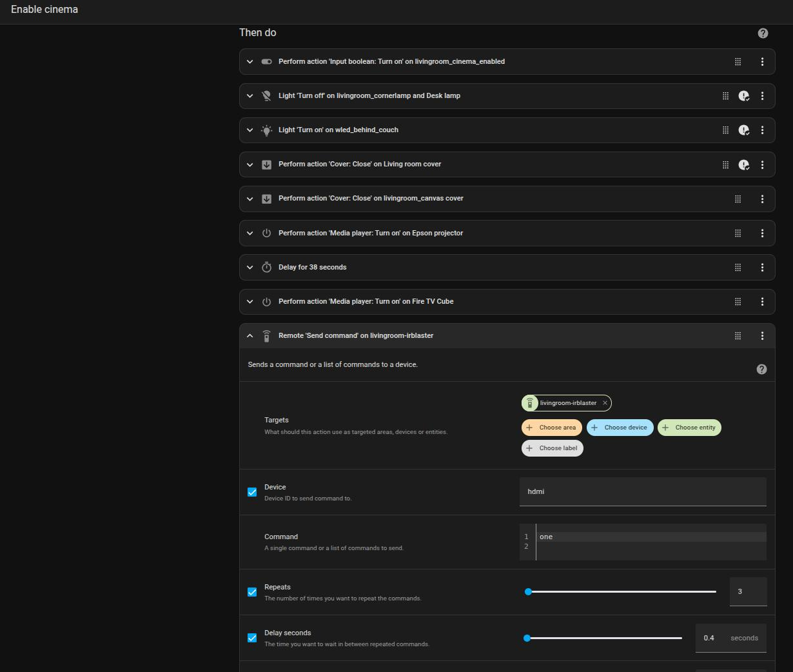Viewport: 793px width, 672px height.
Task: Expand the Epson projector Turn on action
Action: pyautogui.click(x=250, y=233)
